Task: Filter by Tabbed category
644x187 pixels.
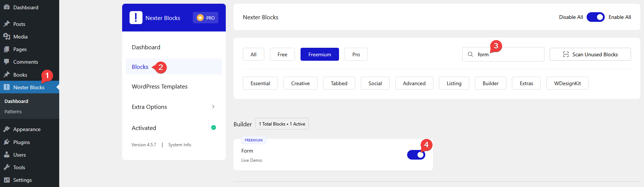Action: [x=339, y=83]
